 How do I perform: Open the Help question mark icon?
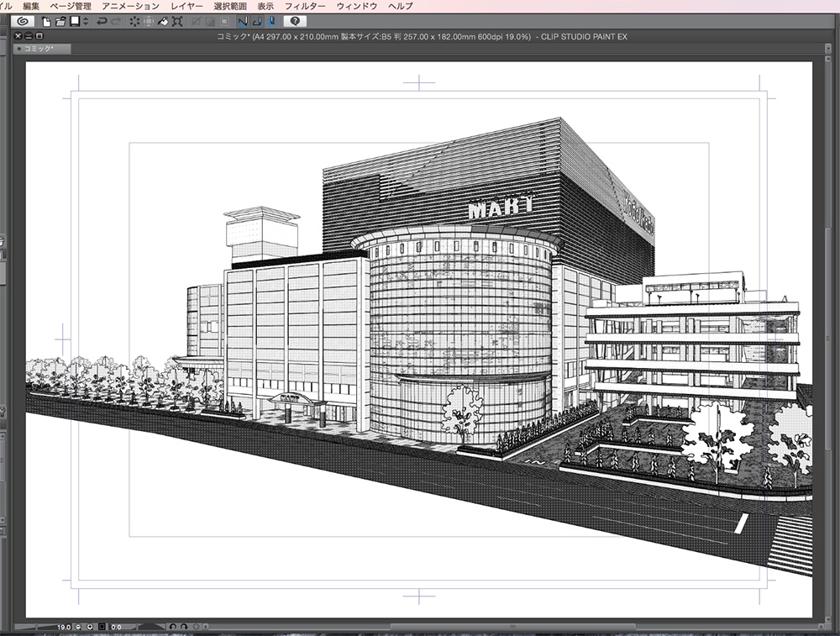point(295,20)
